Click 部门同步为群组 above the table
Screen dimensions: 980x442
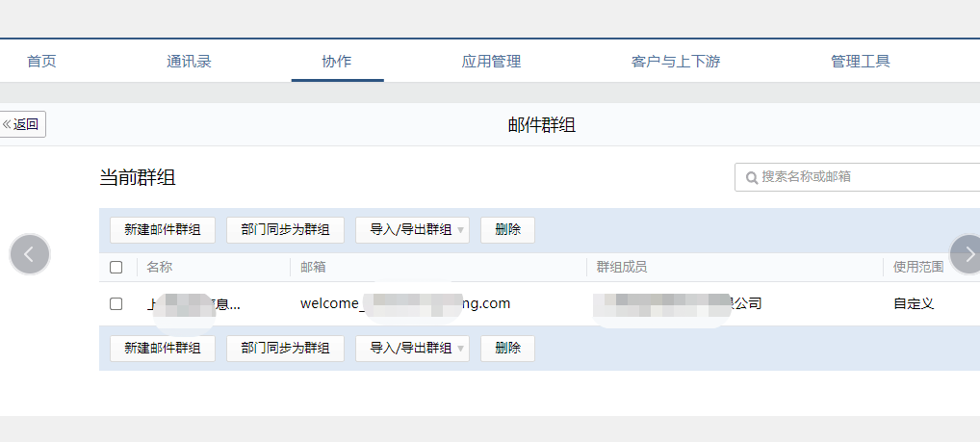click(285, 230)
